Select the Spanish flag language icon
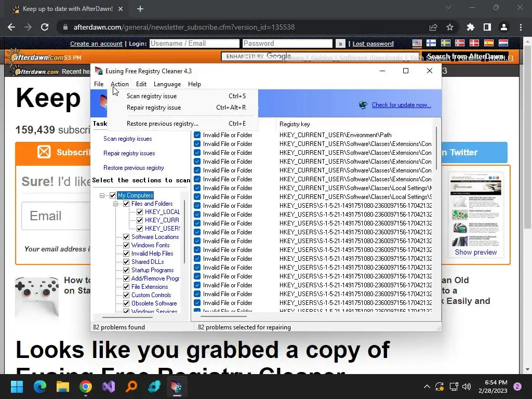Screen dimensions: 532x399 coord(488,43)
